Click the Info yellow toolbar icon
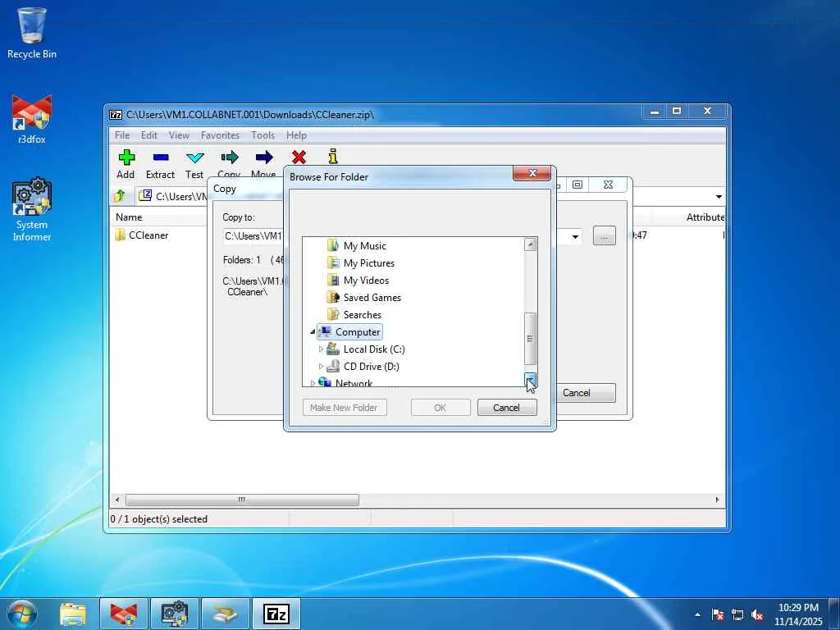 333,157
